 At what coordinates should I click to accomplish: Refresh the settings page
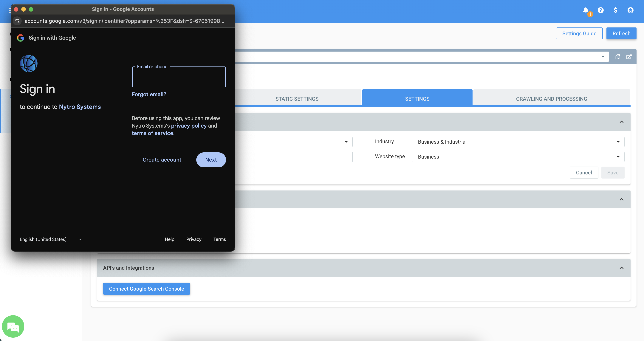click(621, 33)
